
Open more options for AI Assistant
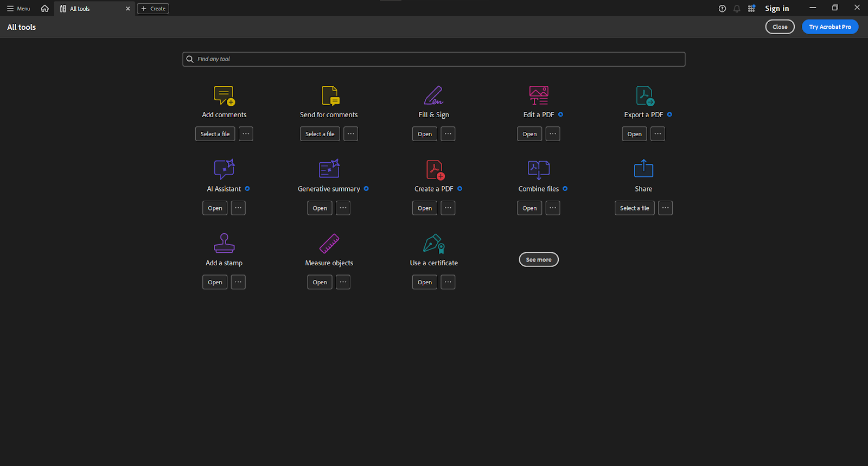coord(238,208)
